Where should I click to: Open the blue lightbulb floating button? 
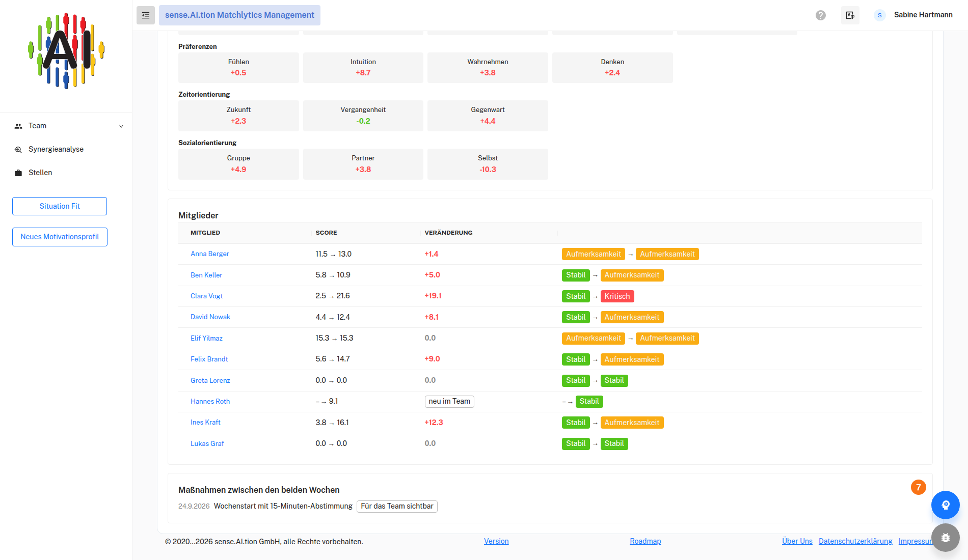click(946, 505)
